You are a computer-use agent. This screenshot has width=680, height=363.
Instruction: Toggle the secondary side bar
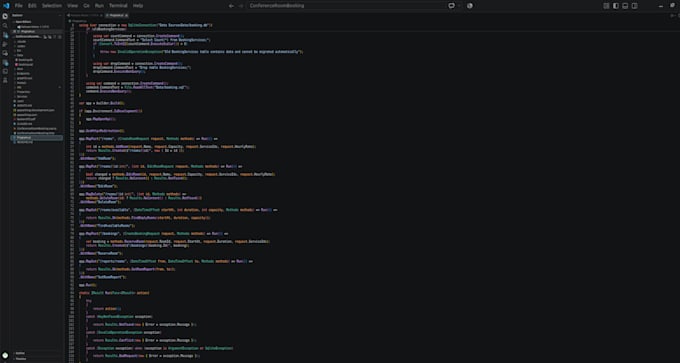click(634, 6)
